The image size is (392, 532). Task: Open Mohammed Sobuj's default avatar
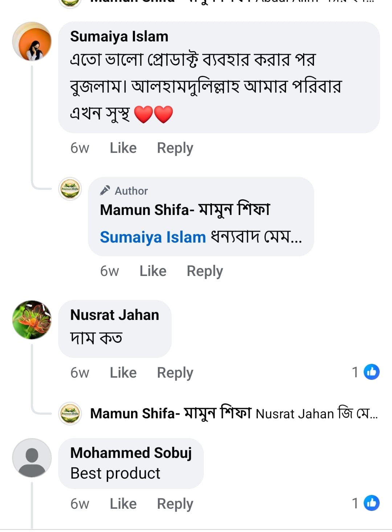click(x=32, y=458)
